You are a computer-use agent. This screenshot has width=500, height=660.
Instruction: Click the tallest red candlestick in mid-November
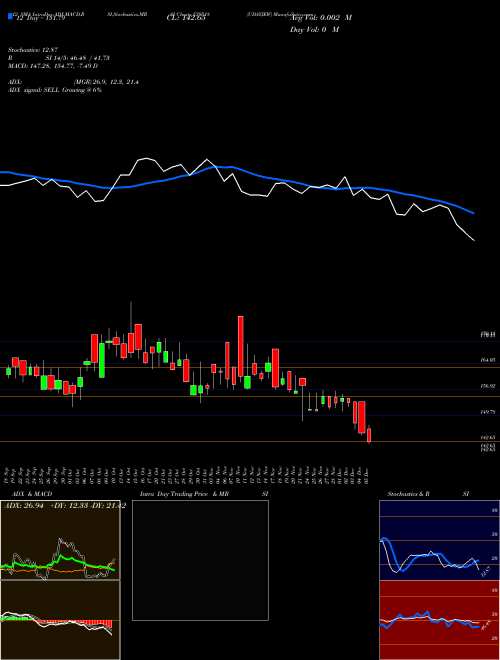(241, 346)
